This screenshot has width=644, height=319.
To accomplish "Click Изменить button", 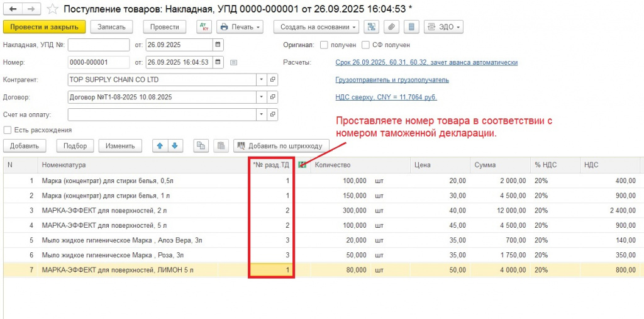I will coord(120,145).
